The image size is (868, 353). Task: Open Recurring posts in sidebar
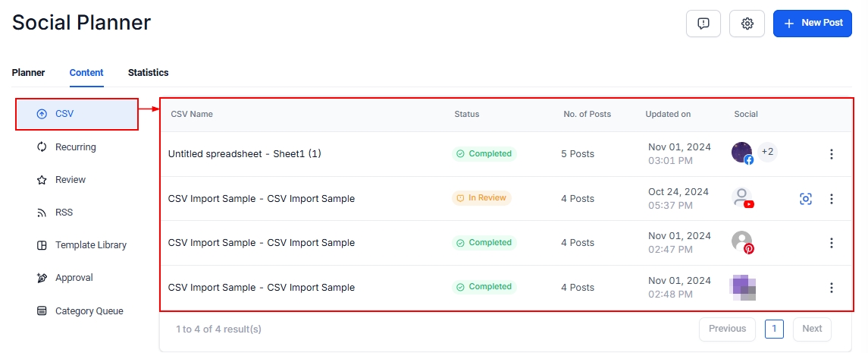coord(75,147)
